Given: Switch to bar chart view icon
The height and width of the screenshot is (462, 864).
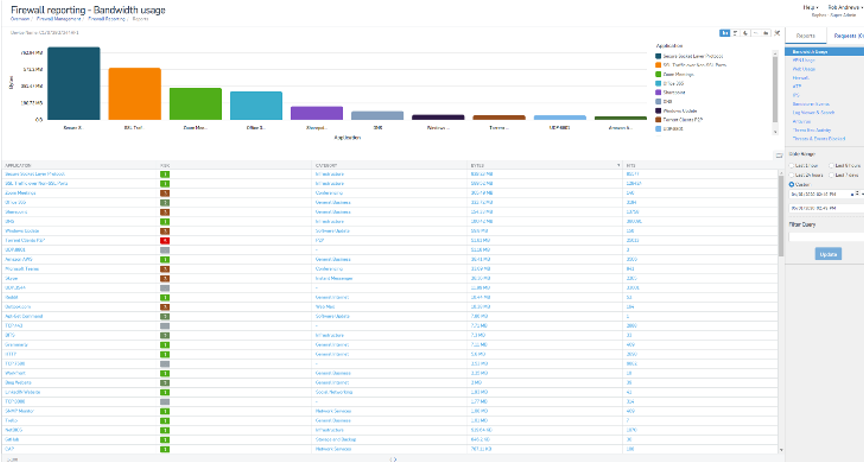Looking at the screenshot, I should click(x=725, y=34).
